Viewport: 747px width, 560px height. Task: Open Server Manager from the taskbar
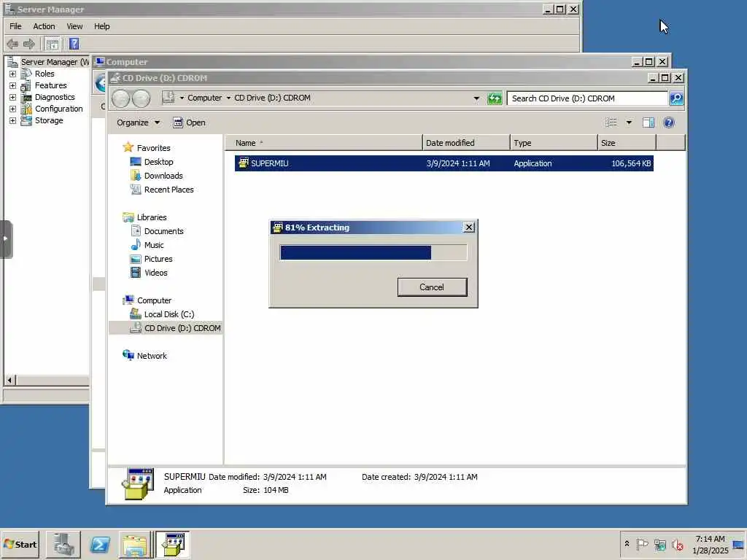pyautogui.click(x=63, y=544)
